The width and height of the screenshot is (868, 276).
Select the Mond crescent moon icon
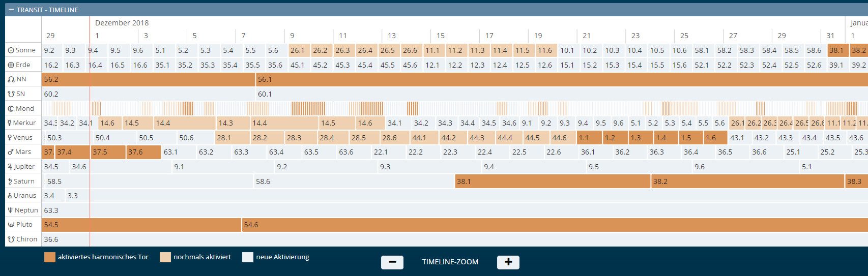click(x=11, y=109)
